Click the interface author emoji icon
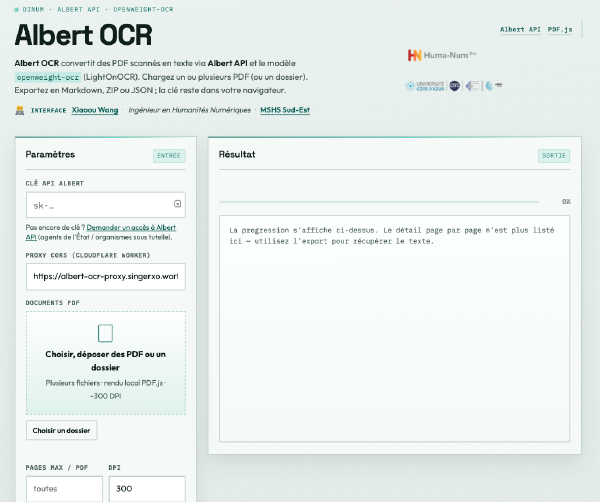Image resolution: width=600 pixels, height=502 pixels. (20, 111)
